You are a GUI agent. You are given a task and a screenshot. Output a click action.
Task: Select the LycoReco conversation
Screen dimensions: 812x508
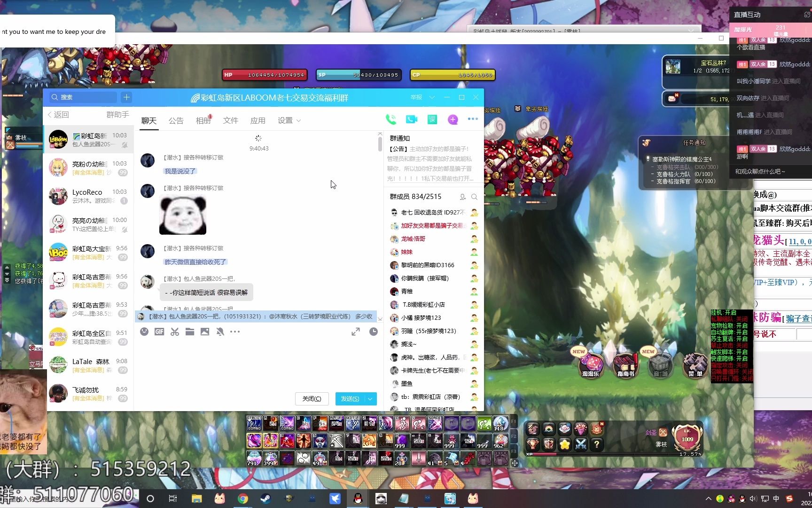(x=88, y=196)
